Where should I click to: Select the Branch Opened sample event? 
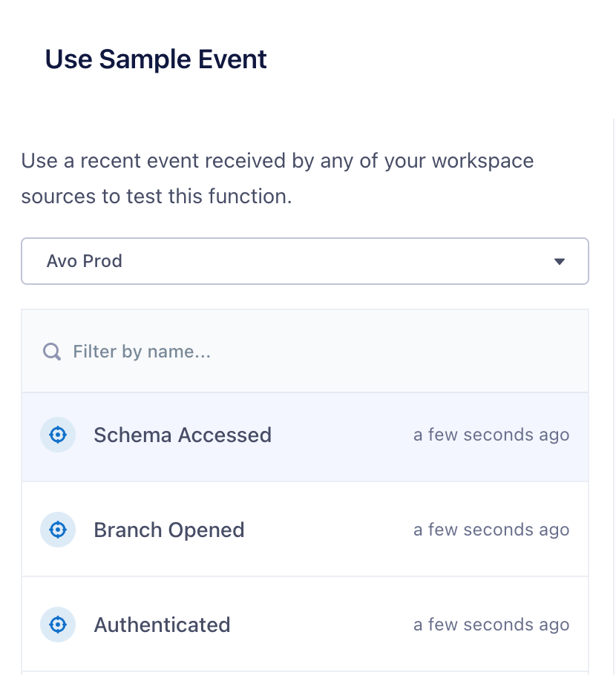click(x=169, y=530)
